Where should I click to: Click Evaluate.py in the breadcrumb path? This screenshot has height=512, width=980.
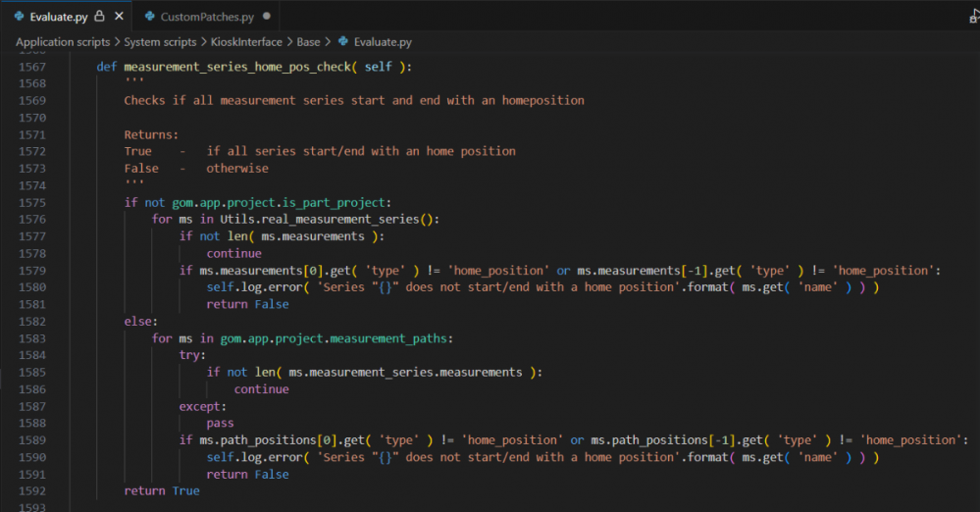383,42
